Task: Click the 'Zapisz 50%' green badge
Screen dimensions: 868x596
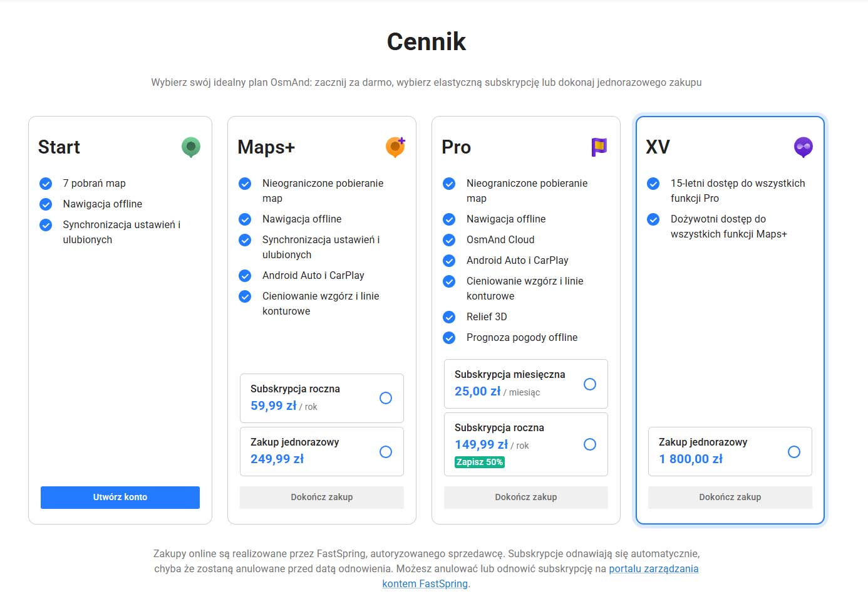Action: [480, 462]
